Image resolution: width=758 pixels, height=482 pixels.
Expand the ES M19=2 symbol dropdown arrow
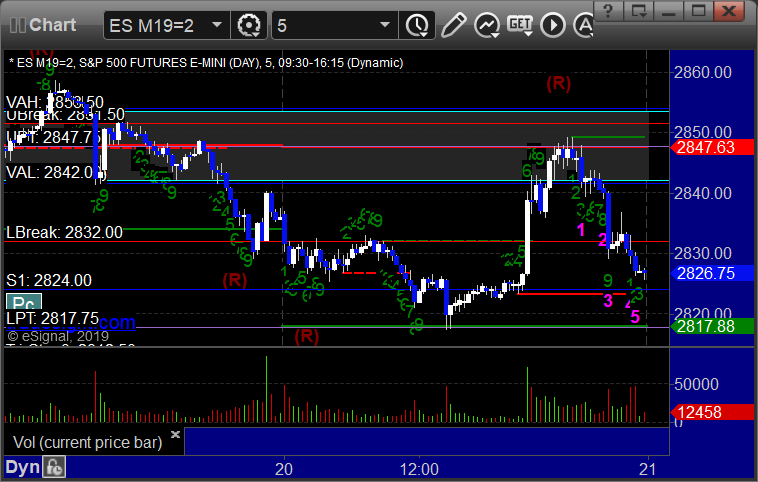[x=217, y=25]
